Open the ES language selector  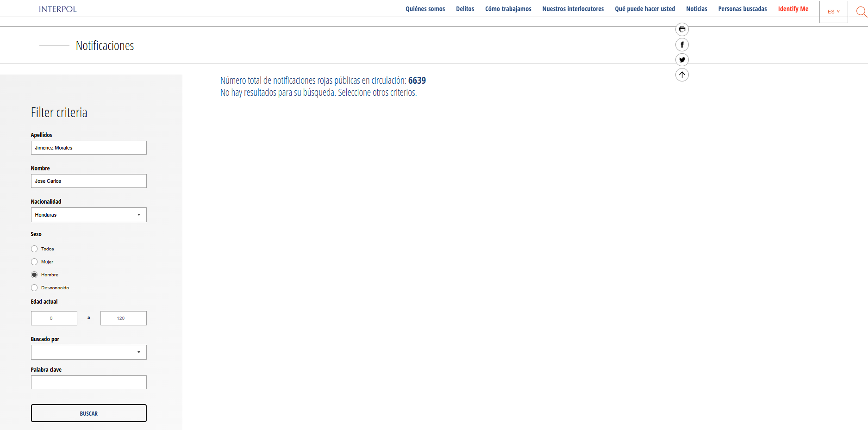[833, 12]
